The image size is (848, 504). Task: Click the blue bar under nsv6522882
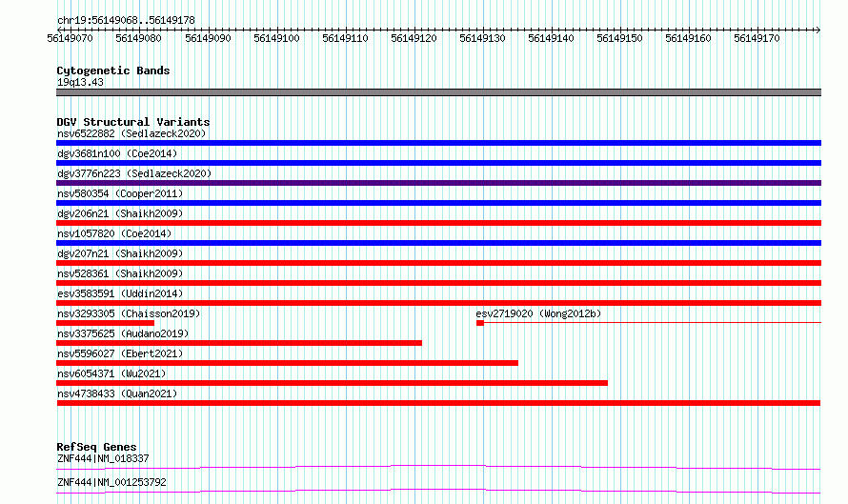pyautogui.click(x=438, y=143)
